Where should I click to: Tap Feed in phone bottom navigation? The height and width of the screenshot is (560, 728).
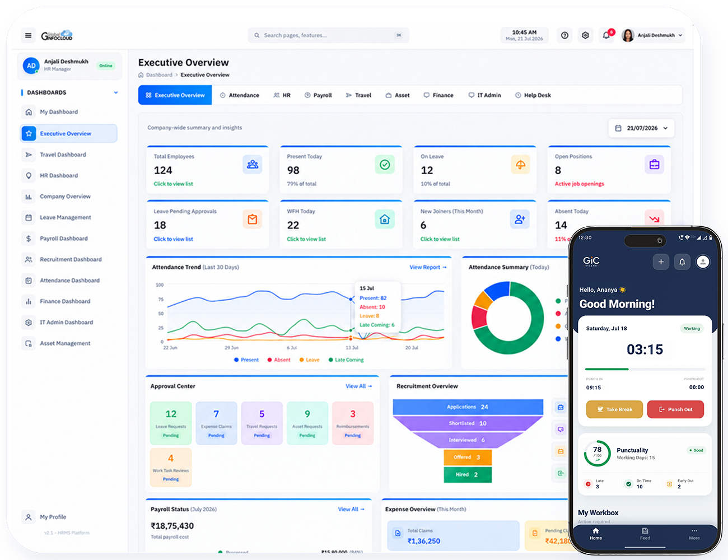645,534
